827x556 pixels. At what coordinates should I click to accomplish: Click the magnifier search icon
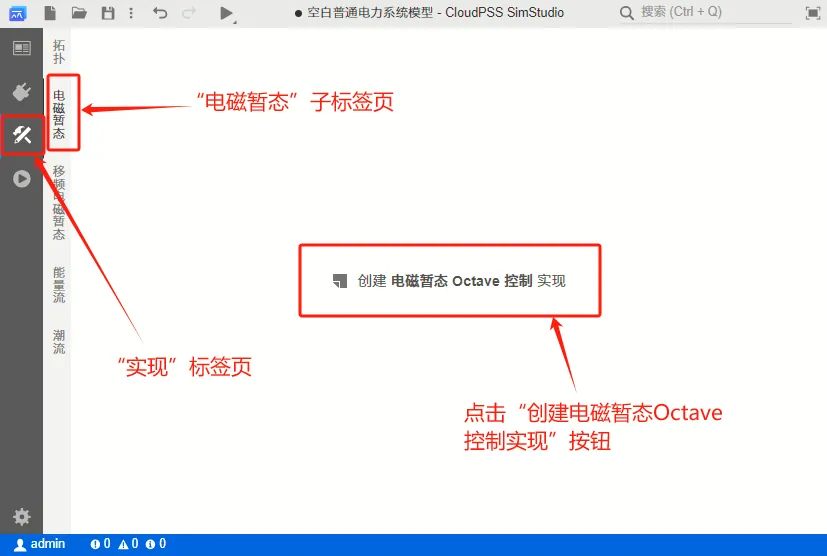click(627, 13)
